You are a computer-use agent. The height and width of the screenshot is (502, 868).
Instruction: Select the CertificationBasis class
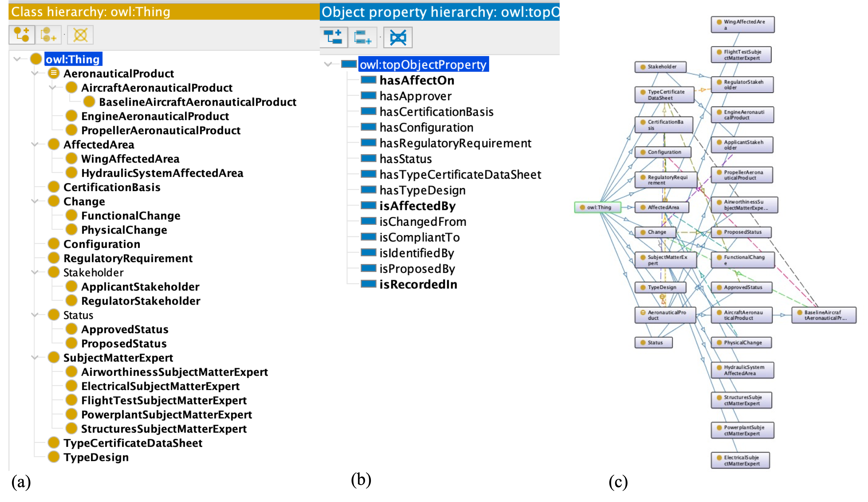tap(112, 187)
